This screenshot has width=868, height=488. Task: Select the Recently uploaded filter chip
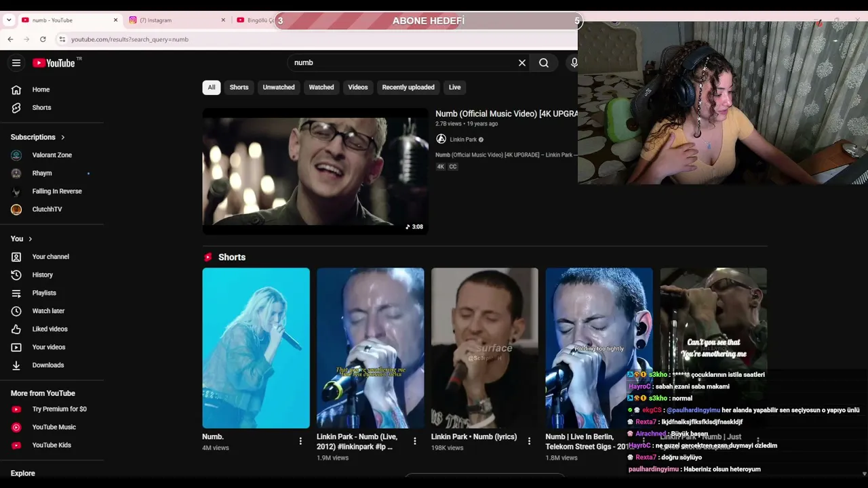pyautogui.click(x=408, y=87)
